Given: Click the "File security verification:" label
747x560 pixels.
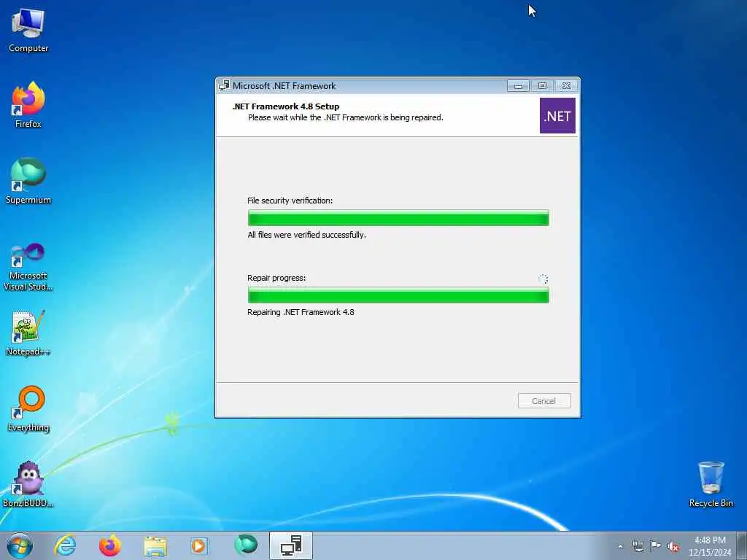Looking at the screenshot, I should (x=290, y=201).
